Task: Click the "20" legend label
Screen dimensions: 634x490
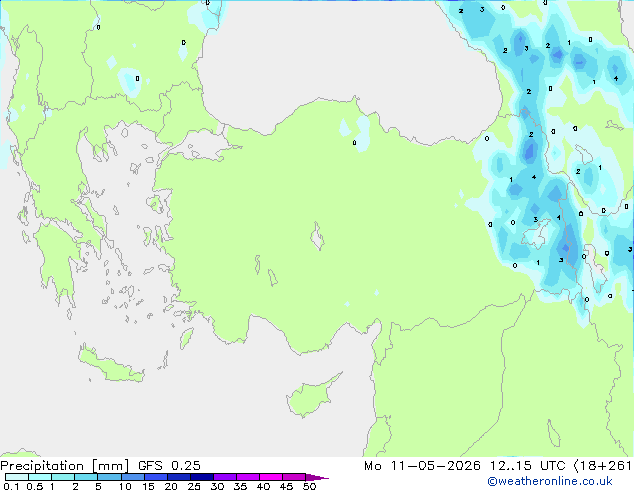Action: pyautogui.click(x=171, y=486)
